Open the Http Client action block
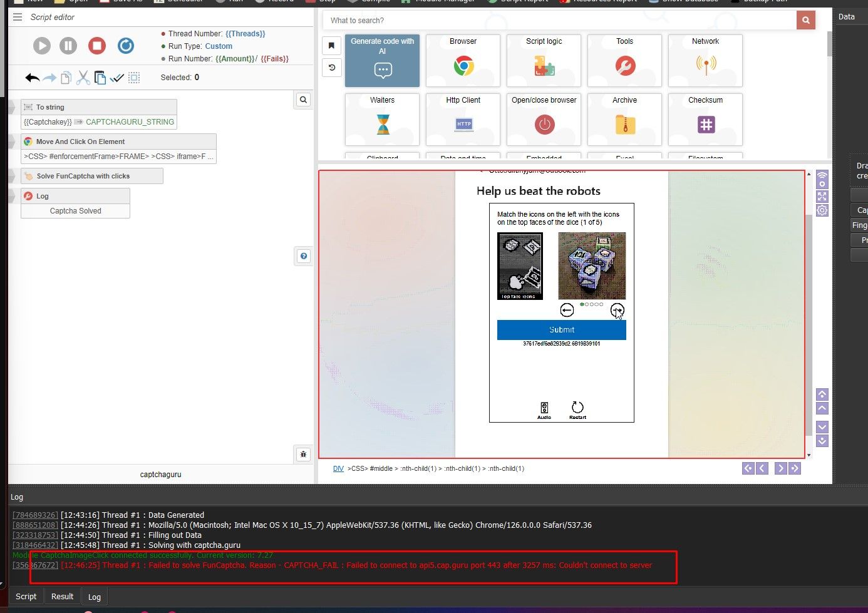Viewport: 868px width, 613px height. (463, 119)
